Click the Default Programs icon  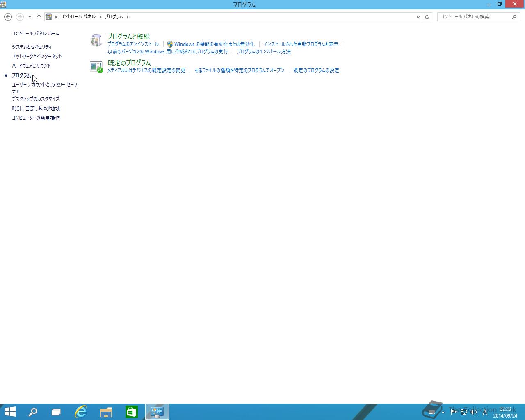click(x=96, y=66)
